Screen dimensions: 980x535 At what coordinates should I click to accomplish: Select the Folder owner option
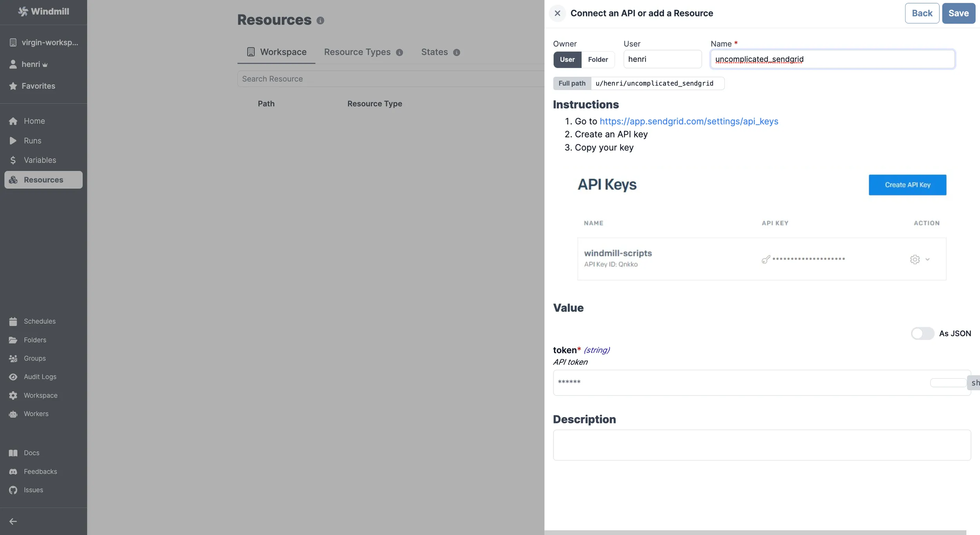(x=598, y=59)
